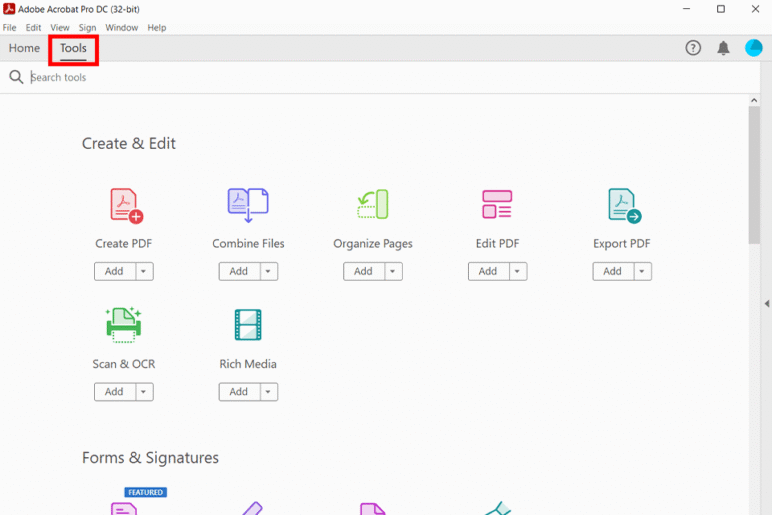Screen dimensions: 772x515
Task: Open the Export PDF tool icon
Action: [624, 205]
